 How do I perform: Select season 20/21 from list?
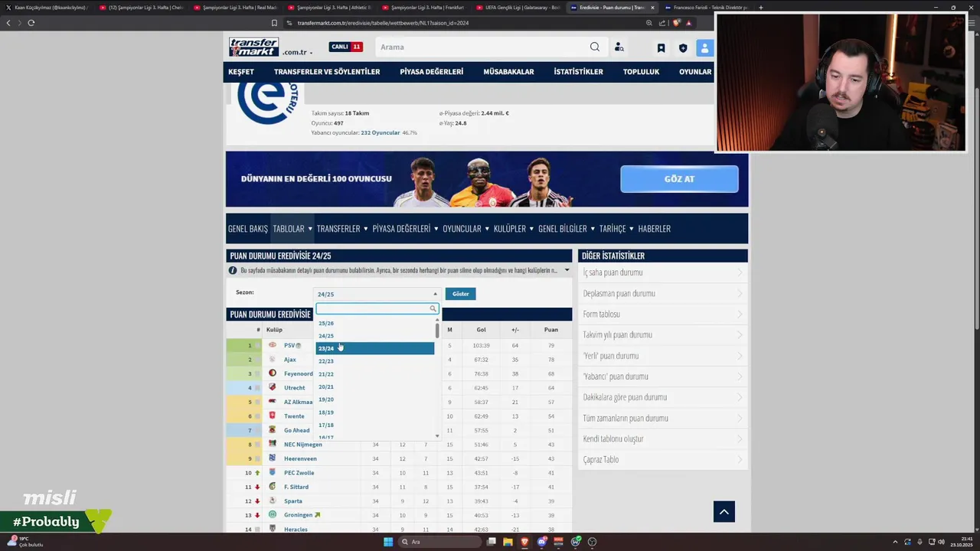point(374,386)
